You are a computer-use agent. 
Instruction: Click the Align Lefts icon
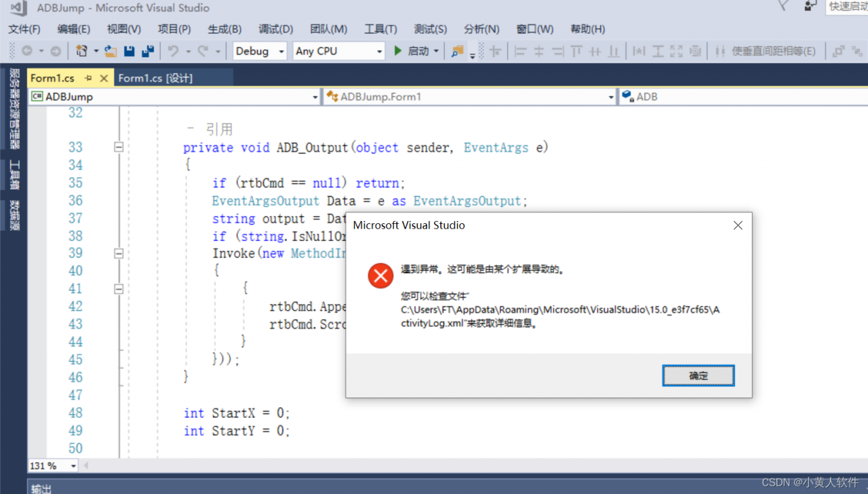point(520,51)
